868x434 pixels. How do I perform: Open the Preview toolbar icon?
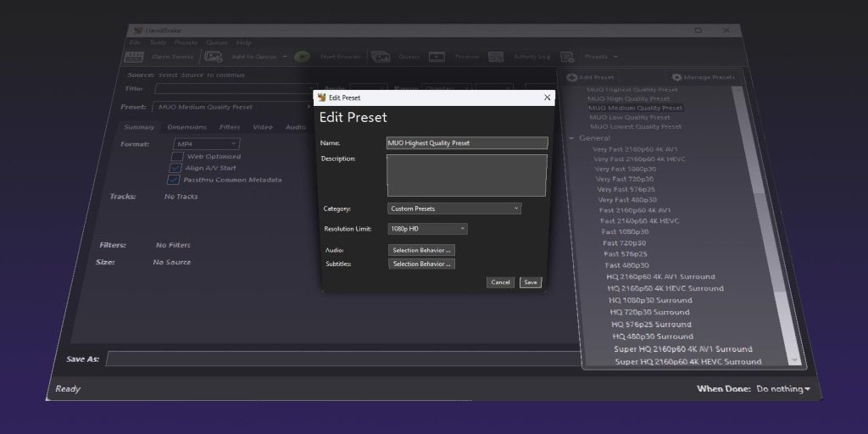click(x=437, y=57)
